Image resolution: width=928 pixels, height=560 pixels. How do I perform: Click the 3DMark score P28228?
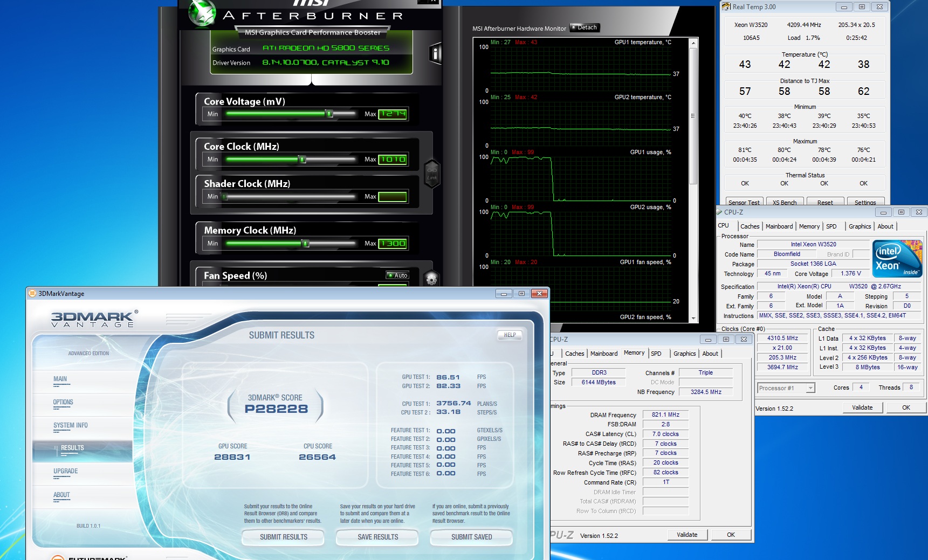(x=276, y=409)
